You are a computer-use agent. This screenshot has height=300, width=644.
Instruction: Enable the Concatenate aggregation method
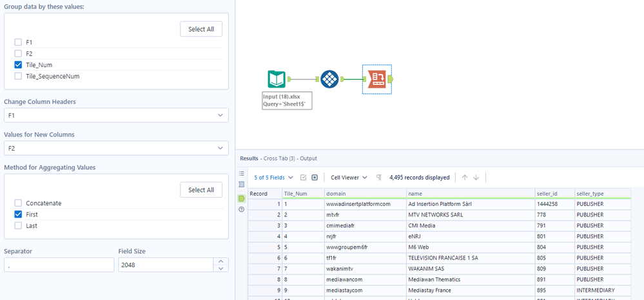pos(18,203)
